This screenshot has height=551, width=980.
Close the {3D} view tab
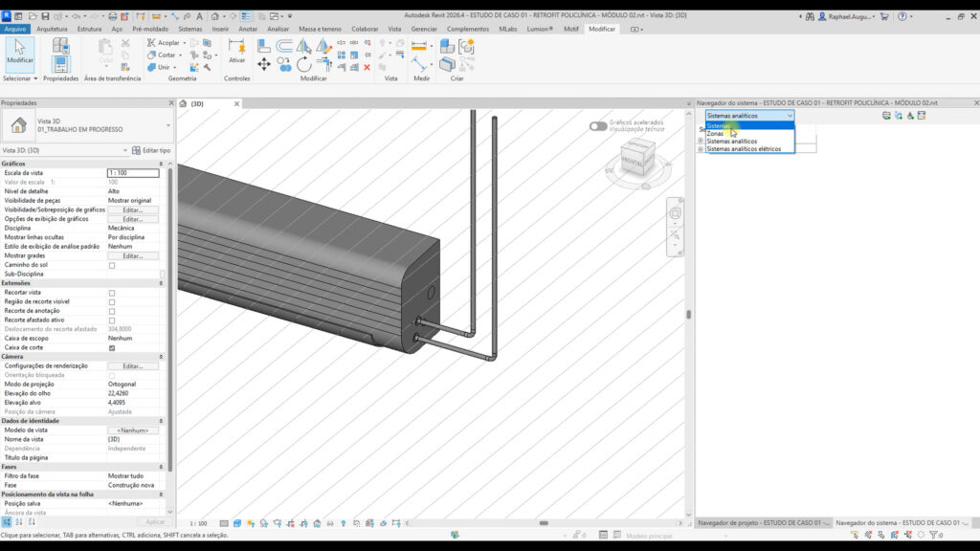[237, 103]
